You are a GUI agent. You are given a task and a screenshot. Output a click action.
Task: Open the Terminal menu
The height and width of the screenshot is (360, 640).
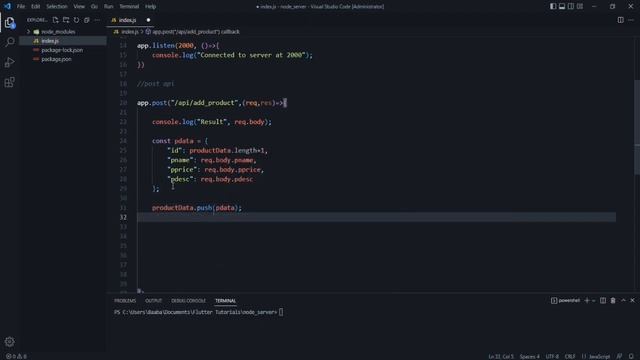pos(129,7)
